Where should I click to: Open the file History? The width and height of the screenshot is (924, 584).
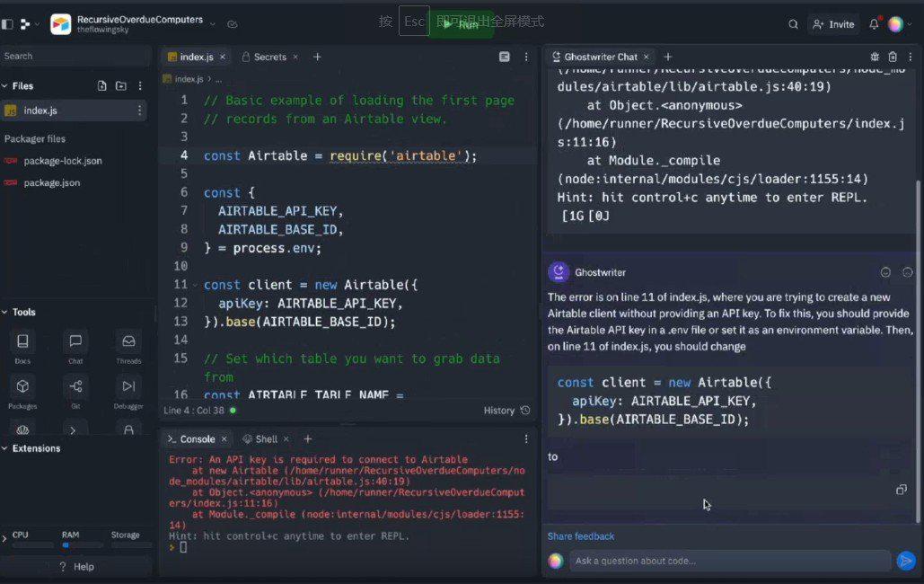(x=506, y=411)
